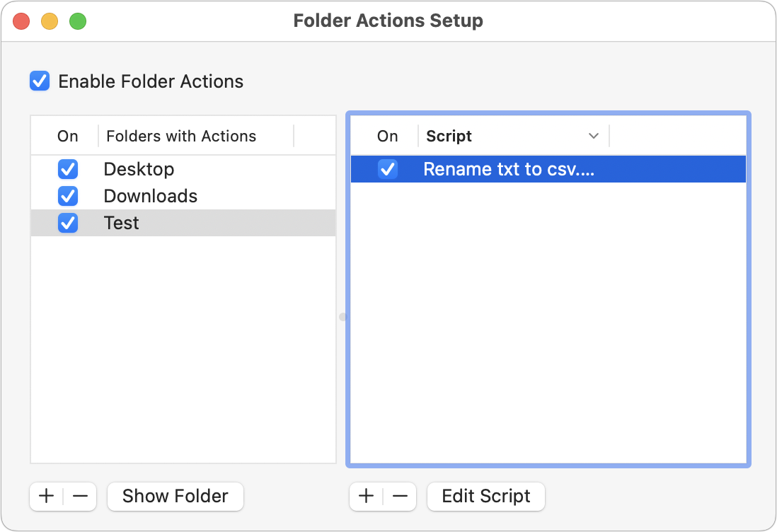Screen dimensions: 777x532
Task: Open the Script column sort dropdown
Action: click(x=594, y=135)
